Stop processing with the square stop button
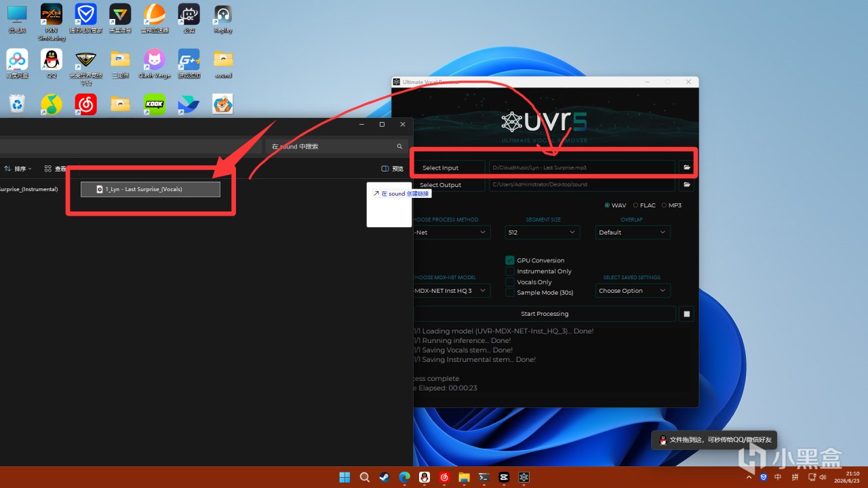 point(687,314)
